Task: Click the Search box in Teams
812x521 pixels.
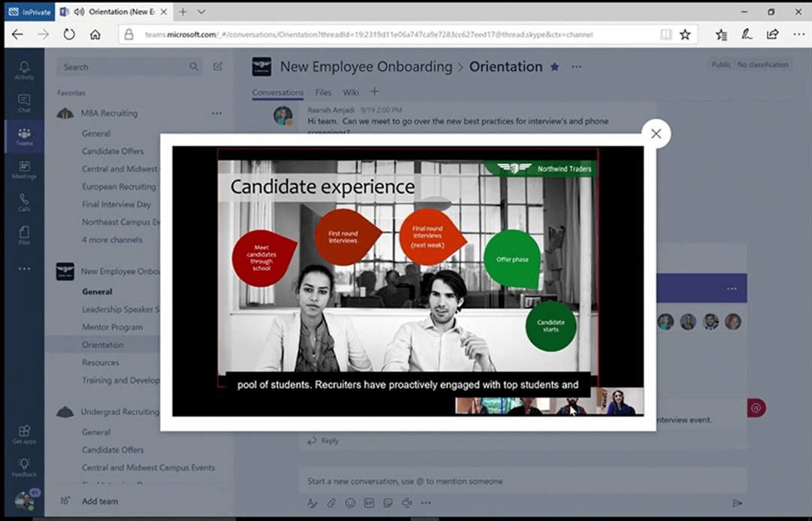Action: coord(124,67)
